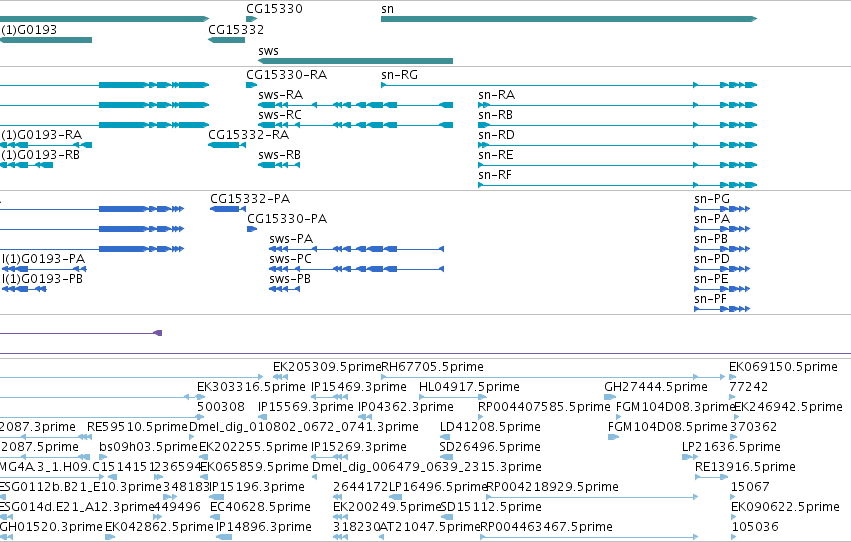Click the sws-PC protein label
The image size is (851, 542).
[x=290, y=259]
